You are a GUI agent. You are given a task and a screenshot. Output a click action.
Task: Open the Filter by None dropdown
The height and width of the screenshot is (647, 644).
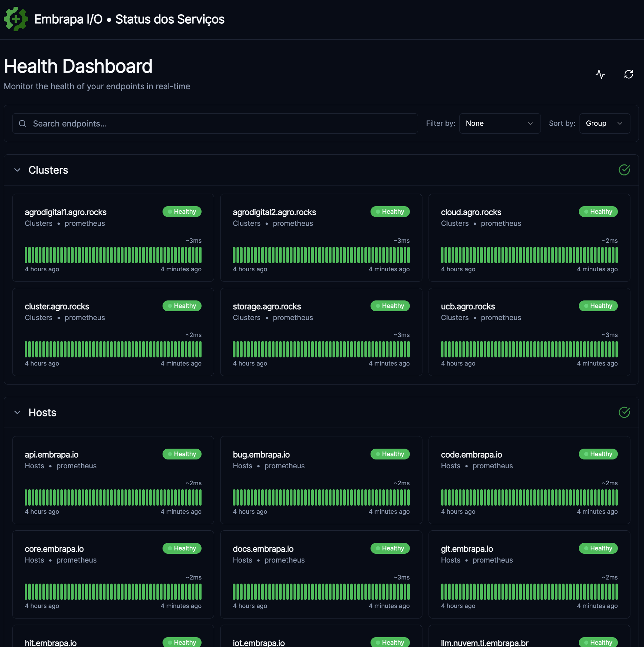point(500,123)
